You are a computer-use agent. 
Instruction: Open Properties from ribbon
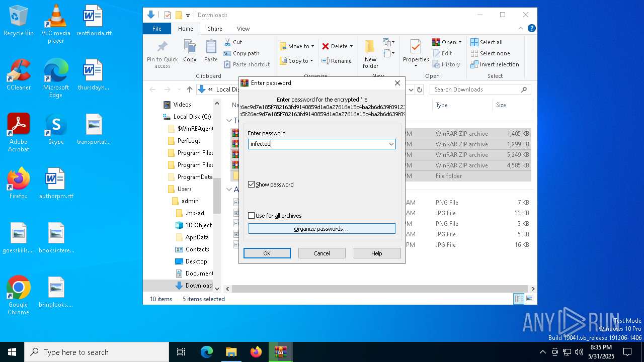click(x=416, y=54)
